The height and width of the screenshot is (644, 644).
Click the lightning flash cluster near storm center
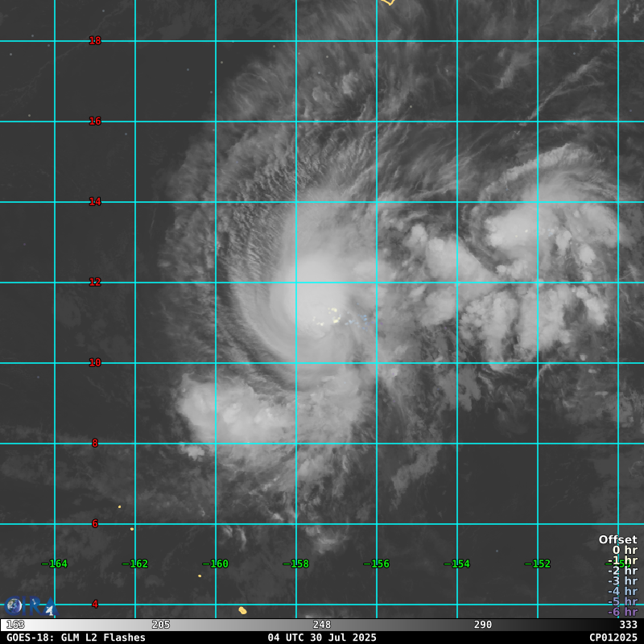[334, 314]
